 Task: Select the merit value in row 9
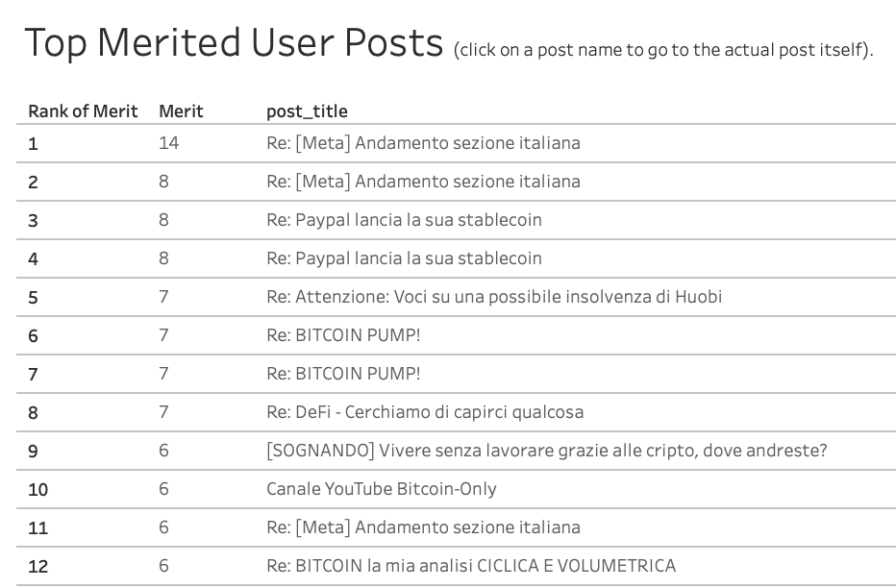pyautogui.click(x=163, y=451)
